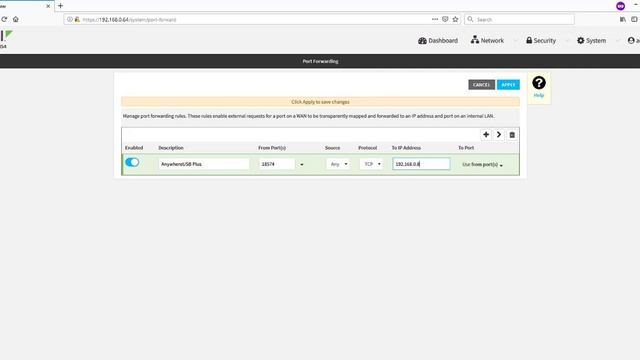640x360 pixels.
Task: Click the purple profile avatar icon
Action: point(620,6)
